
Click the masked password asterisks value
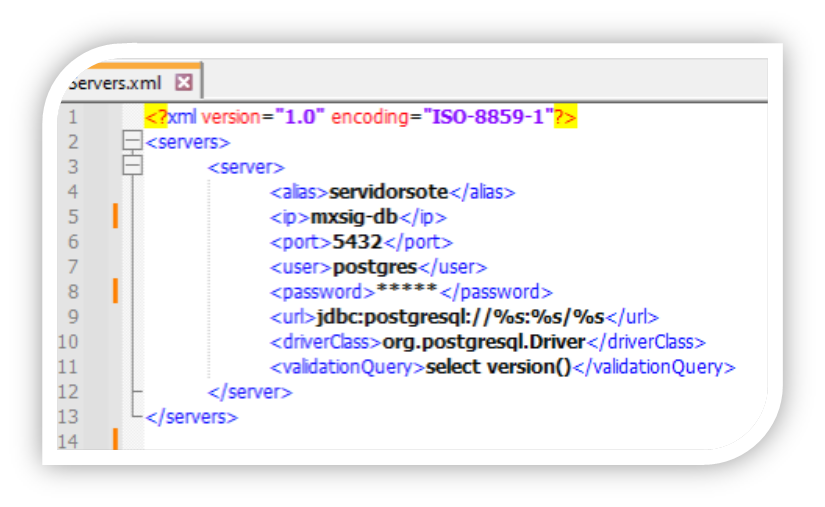407,293
